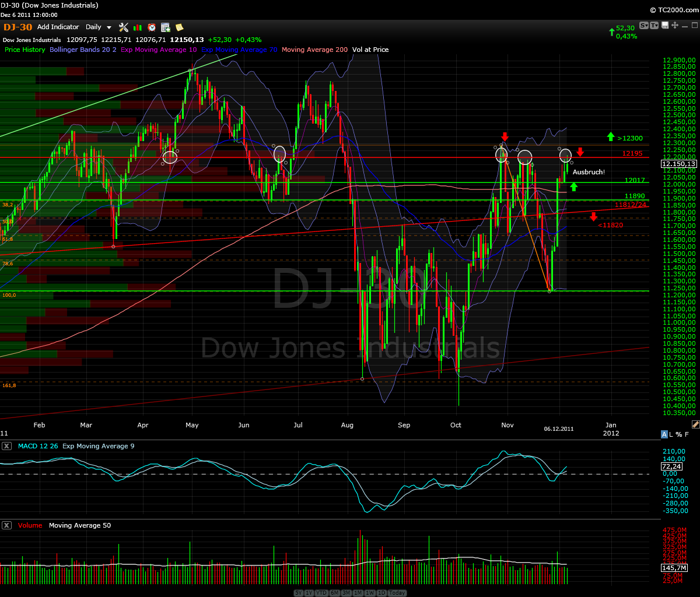Screen dimensions: 700x597
Task: Click the Moving Average 200 legend label
Action: click(315, 50)
